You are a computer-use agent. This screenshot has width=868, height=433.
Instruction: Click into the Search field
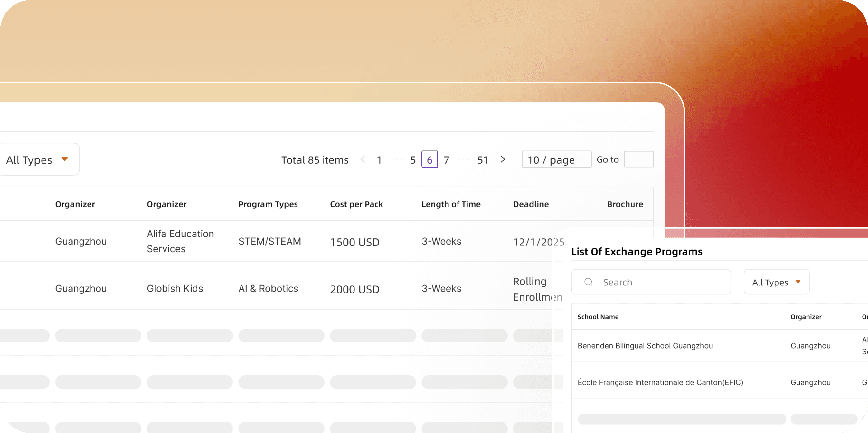[651, 282]
